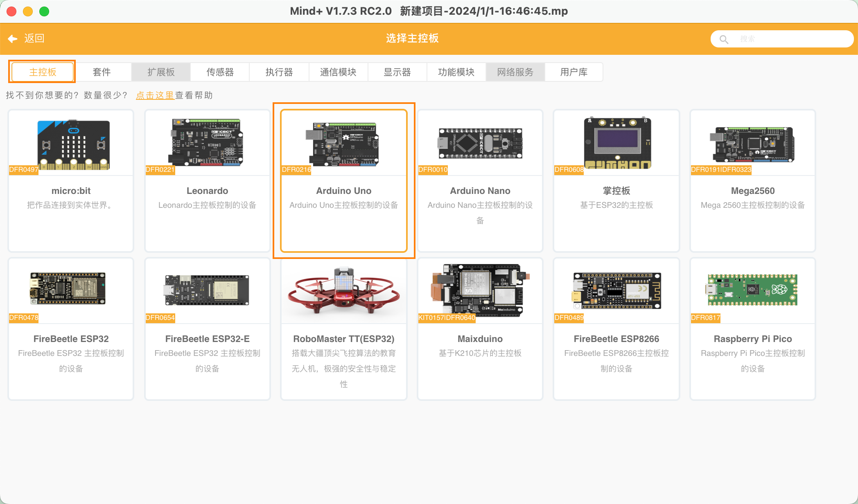Screen dimensions: 858x504
Task: Click the Raspberry Pi Pico title text
Action: 753,339
